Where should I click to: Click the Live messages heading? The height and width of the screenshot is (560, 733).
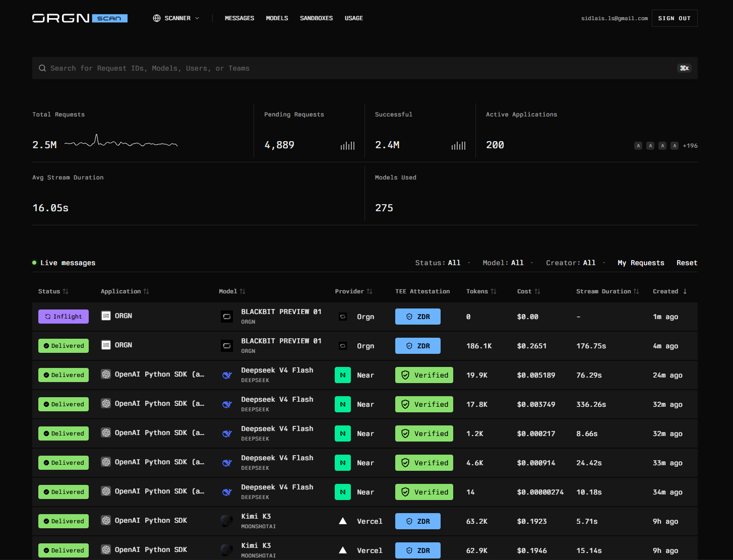coord(68,263)
